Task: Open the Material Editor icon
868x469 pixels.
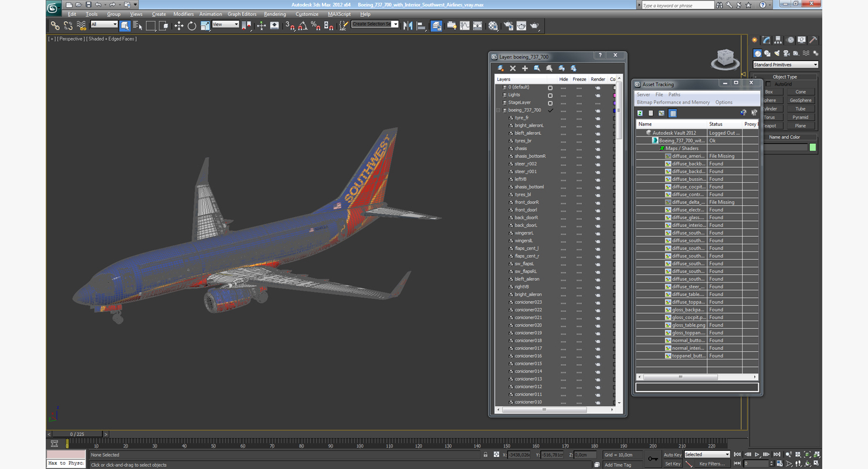Action: click(x=493, y=26)
